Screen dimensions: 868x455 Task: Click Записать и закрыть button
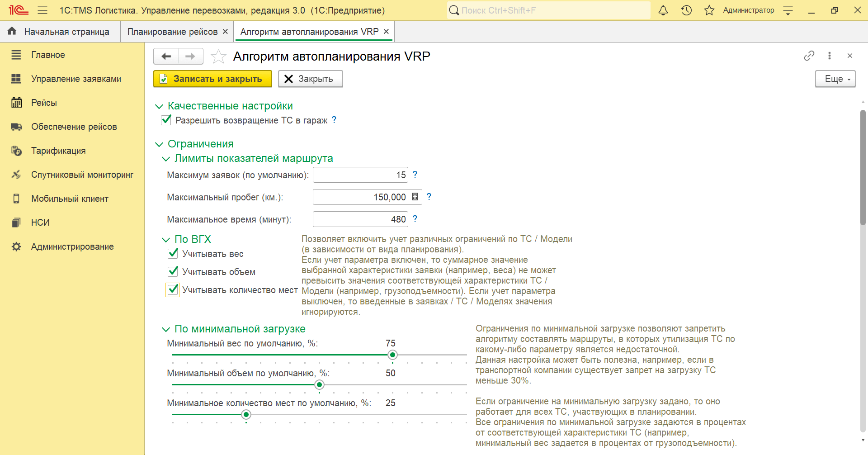click(x=212, y=79)
